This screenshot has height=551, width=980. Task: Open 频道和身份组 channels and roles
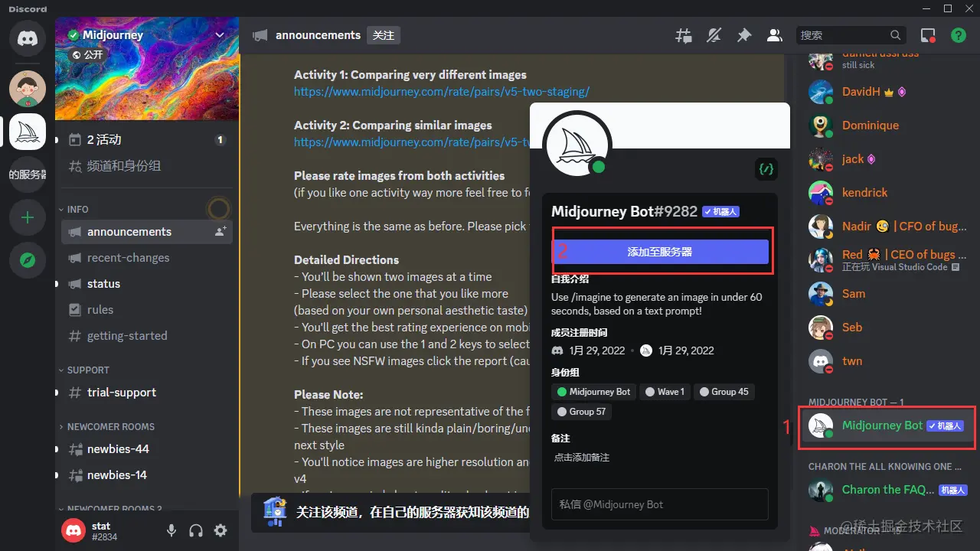click(147, 166)
